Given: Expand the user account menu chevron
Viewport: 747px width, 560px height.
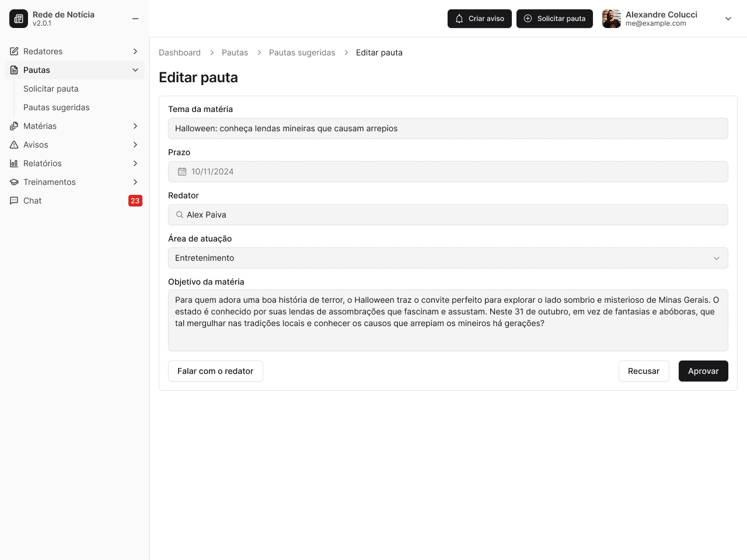Looking at the screenshot, I should click(728, 18).
